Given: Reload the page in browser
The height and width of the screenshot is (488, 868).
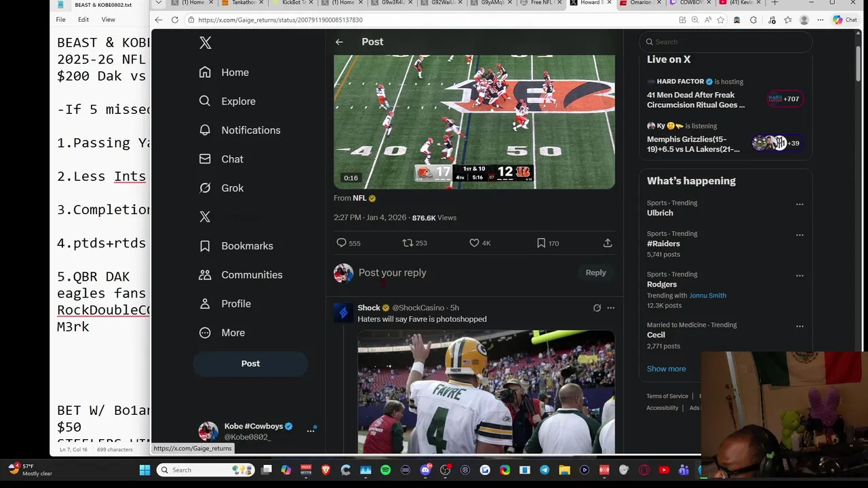Looking at the screenshot, I should coord(174,20).
